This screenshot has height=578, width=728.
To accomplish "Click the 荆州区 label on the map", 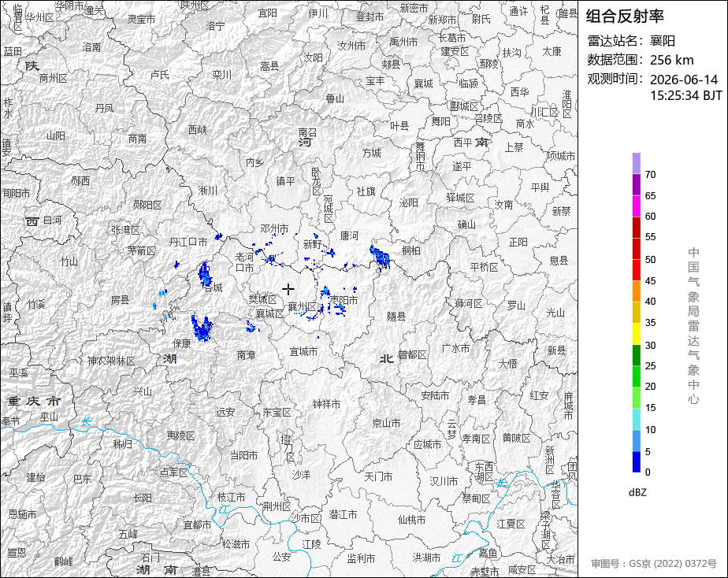I will [277, 506].
